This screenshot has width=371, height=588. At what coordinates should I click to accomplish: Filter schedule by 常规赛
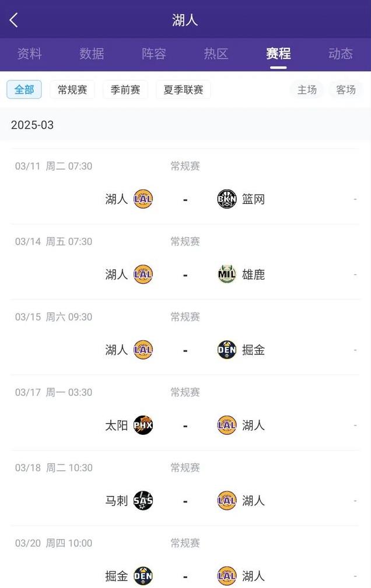(x=72, y=90)
